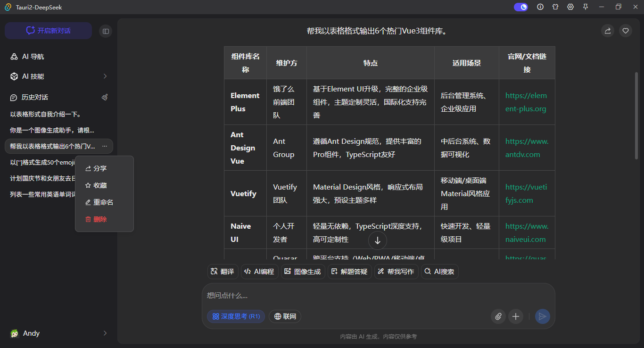Viewport: 644px width, 348px height.
Task: Expand the AI 技能 section chevron
Action: pyautogui.click(x=104, y=76)
